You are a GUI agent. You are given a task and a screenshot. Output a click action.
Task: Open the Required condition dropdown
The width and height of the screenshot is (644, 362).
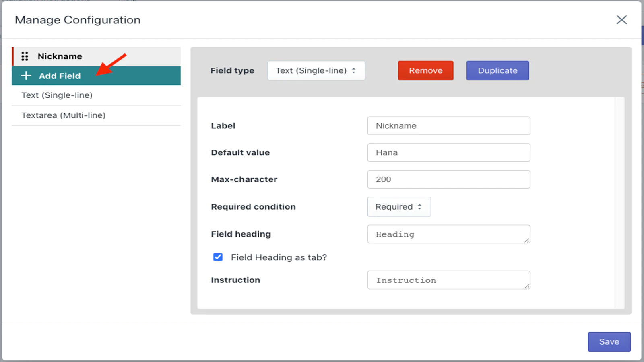click(x=399, y=207)
